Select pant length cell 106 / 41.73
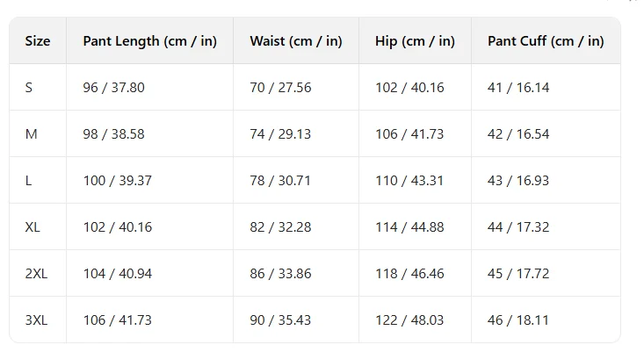The image size is (644, 359). (118, 320)
